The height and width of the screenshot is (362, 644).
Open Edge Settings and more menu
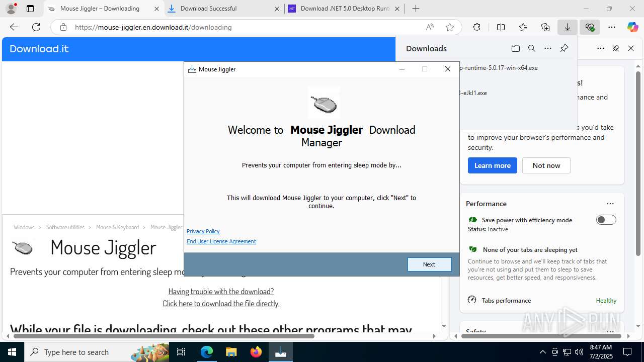click(x=612, y=27)
